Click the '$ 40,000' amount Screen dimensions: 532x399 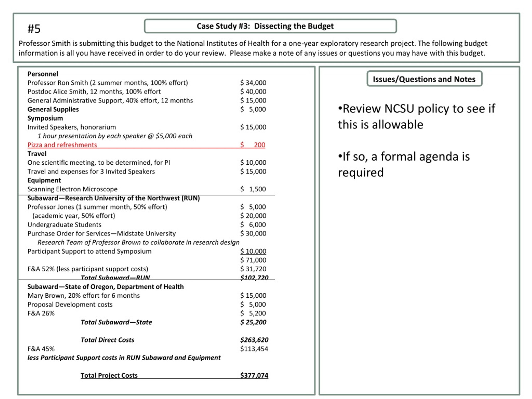click(x=253, y=92)
